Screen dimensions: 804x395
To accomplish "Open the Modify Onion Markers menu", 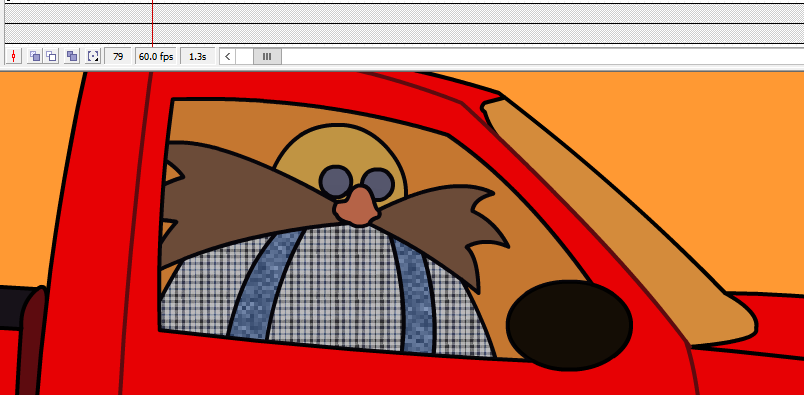I will point(93,56).
